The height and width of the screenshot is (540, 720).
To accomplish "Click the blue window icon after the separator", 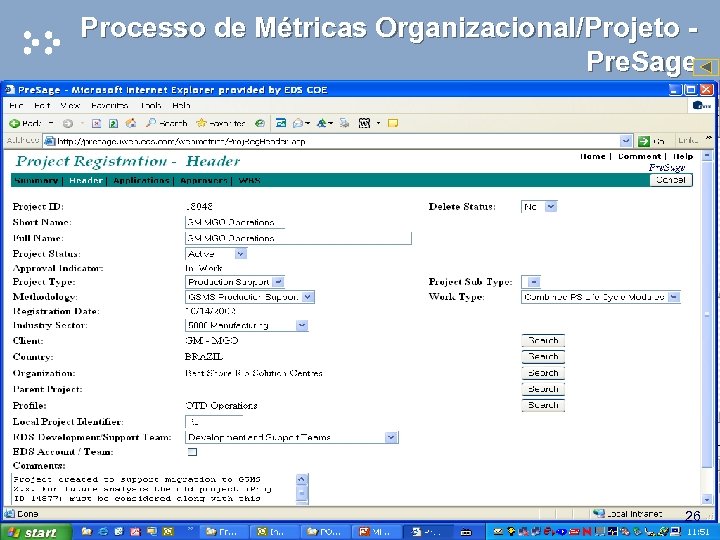I will tap(281, 123).
